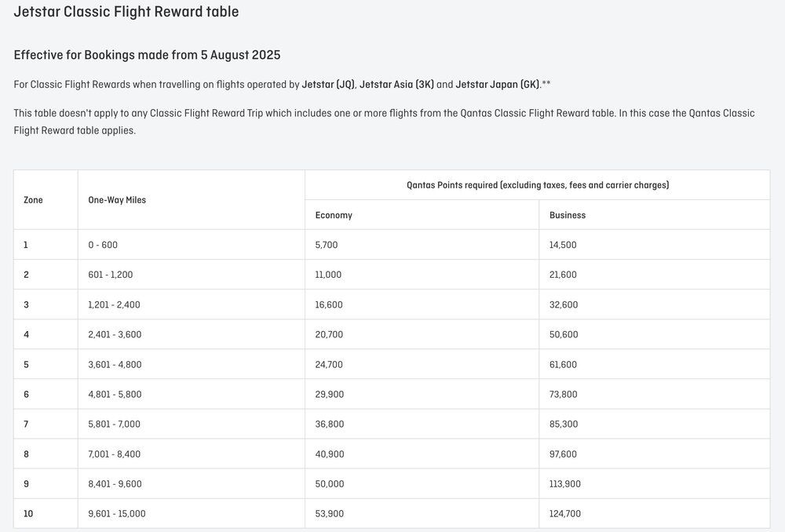The height and width of the screenshot is (532, 785).
Task: Select Economy value '40,900'
Action: point(330,454)
